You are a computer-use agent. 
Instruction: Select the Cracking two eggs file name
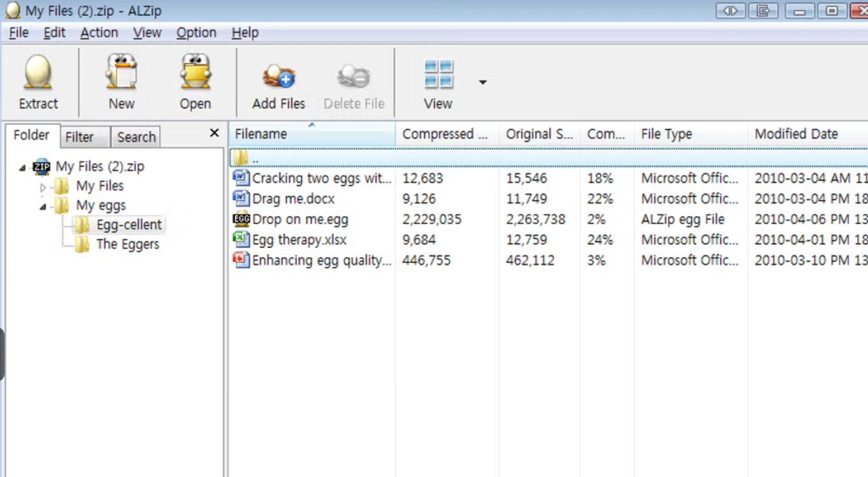click(322, 178)
